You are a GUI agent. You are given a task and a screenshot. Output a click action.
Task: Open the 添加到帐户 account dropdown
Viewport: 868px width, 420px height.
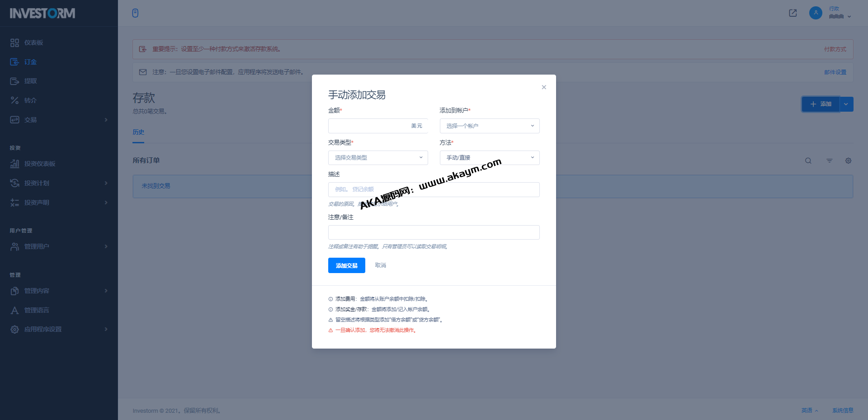click(x=489, y=126)
